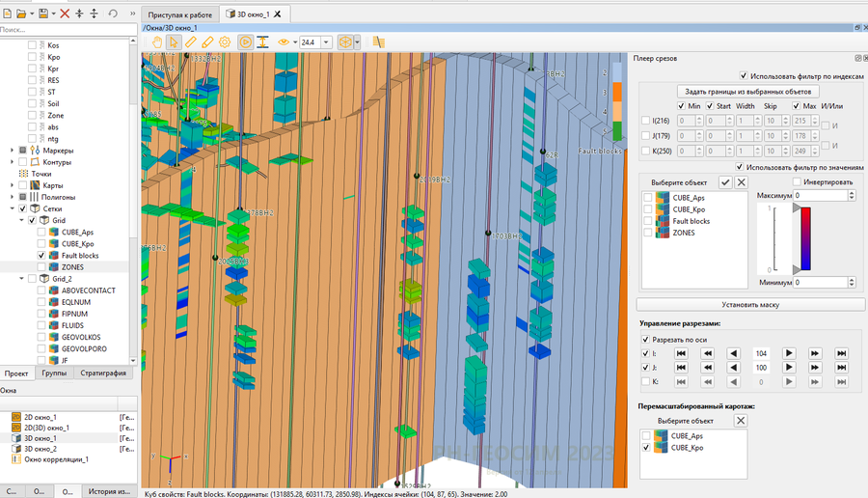Enable the Инвертировать checkbox

click(x=797, y=182)
